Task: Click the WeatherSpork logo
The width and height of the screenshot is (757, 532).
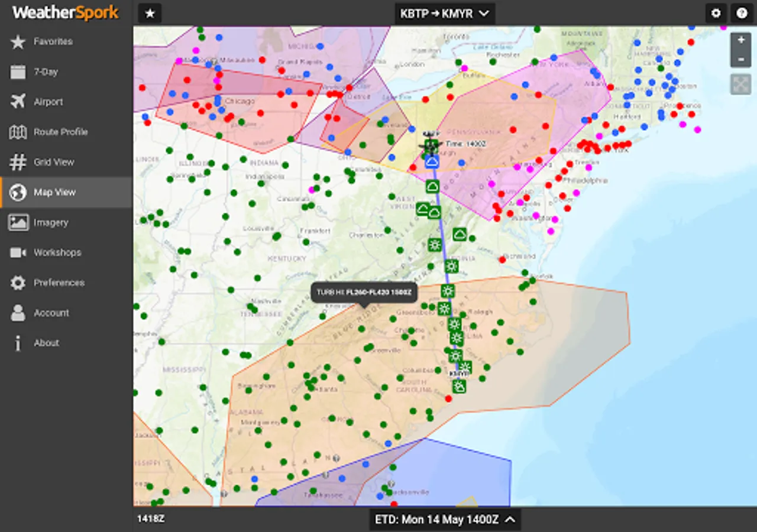Action: 66,12
